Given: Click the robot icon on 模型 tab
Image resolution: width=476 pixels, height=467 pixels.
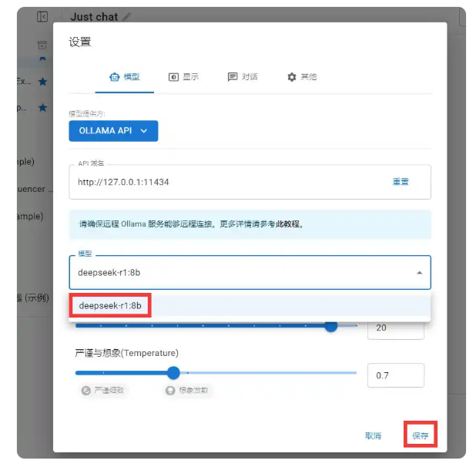Looking at the screenshot, I should click(x=115, y=77).
